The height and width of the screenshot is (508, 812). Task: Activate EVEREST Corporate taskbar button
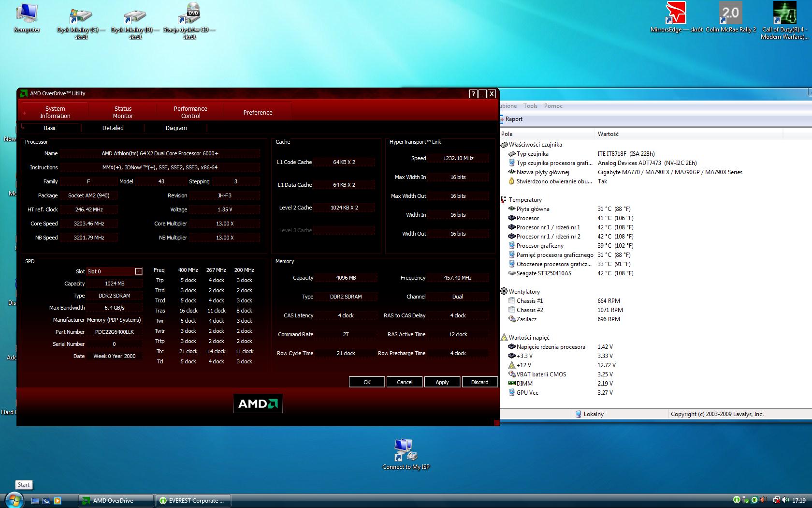coord(193,501)
